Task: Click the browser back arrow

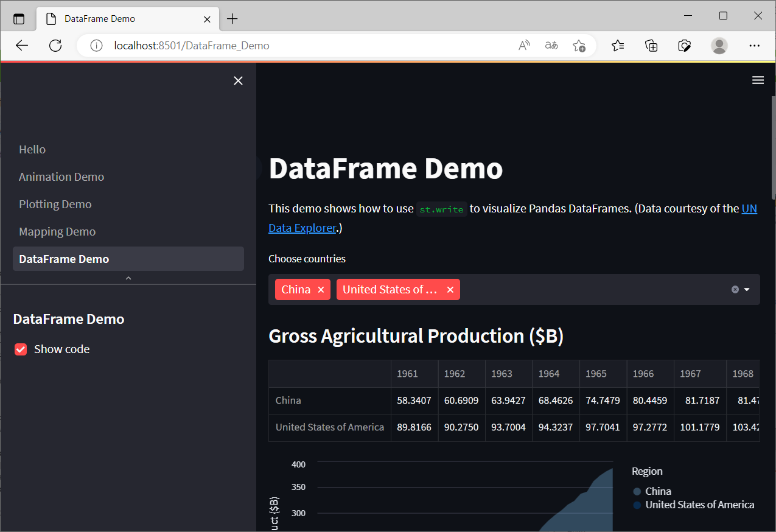Action: tap(22, 45)
